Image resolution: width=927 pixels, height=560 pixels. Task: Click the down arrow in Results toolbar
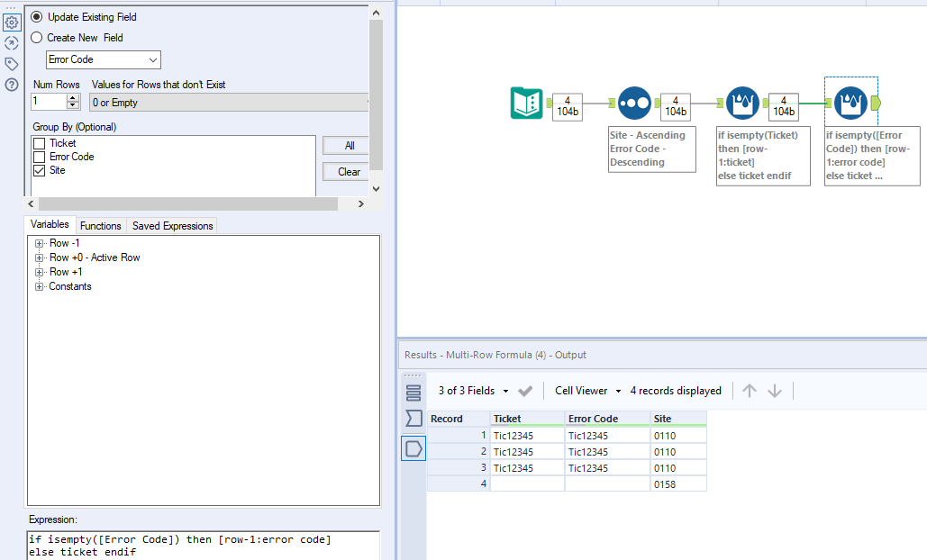click(x=775, y=391)
